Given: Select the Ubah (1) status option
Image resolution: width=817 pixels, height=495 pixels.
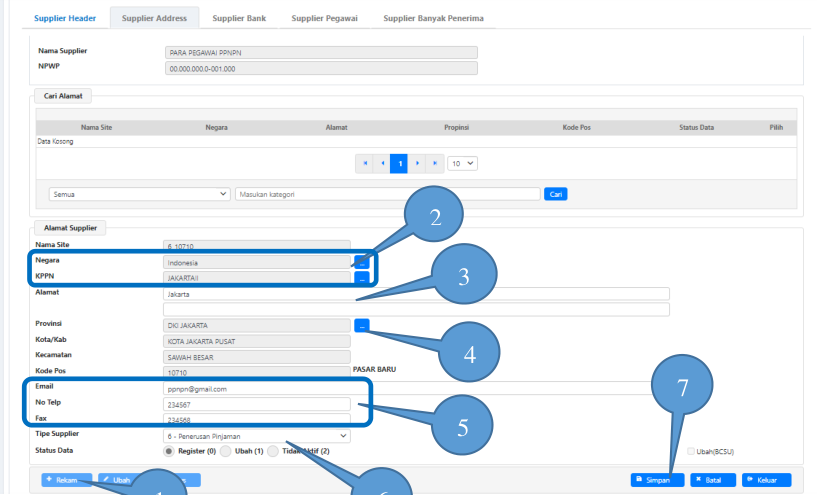Looking at the screenshot, I should point(226,451).
